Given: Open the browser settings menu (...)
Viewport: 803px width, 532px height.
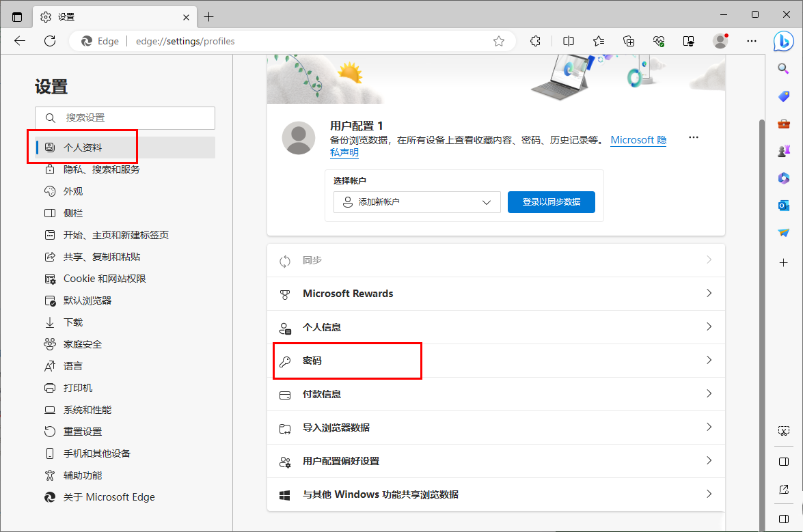Looking at the screenshot, I should [x=752, y=41].
